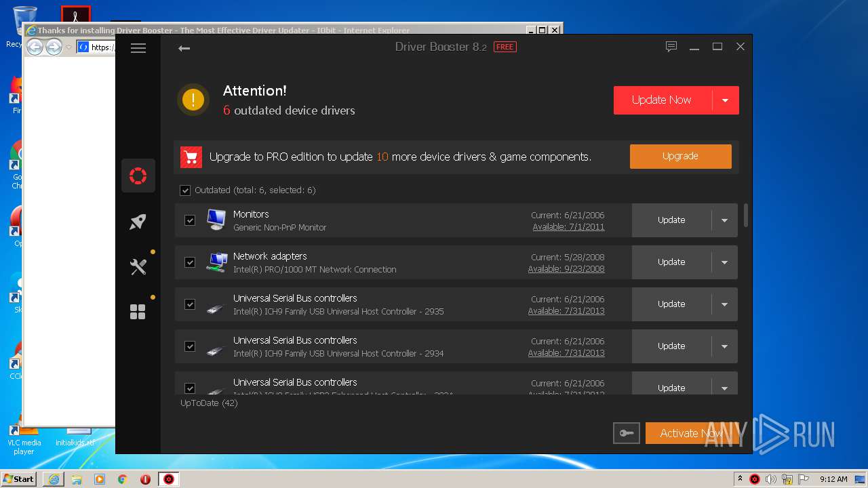Click the red shopping cart icon
Image resolution: width=868 pixels, height=488 pixels.
pyautogui.click(x=191, y=157)
